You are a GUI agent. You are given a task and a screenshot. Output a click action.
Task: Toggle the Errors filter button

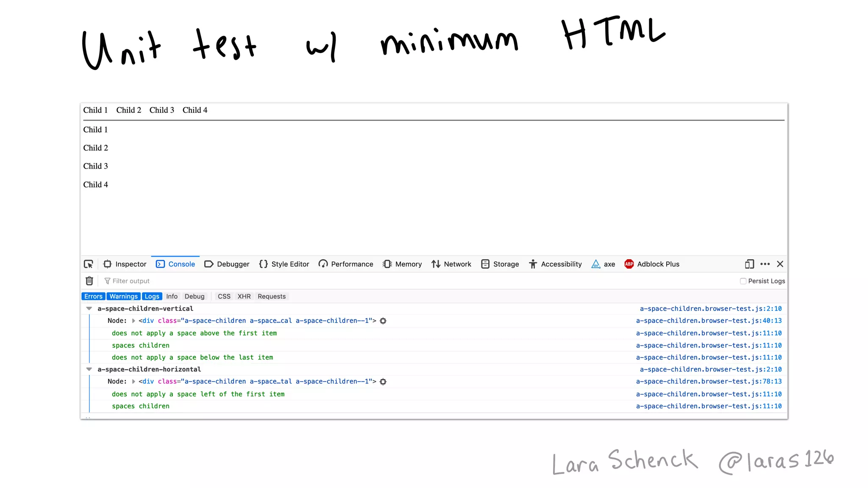pyautogui.click(x=93, y=297)
